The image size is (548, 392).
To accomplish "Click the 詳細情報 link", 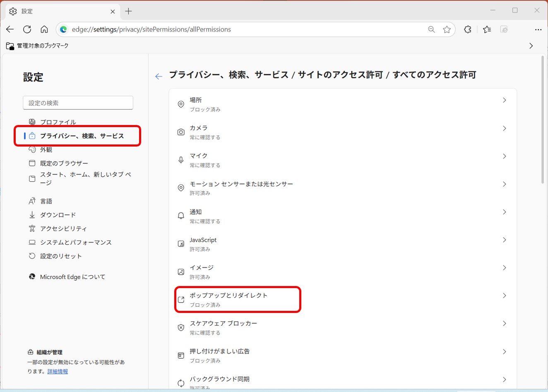I will pyautogui.click(x=58, y=372).
